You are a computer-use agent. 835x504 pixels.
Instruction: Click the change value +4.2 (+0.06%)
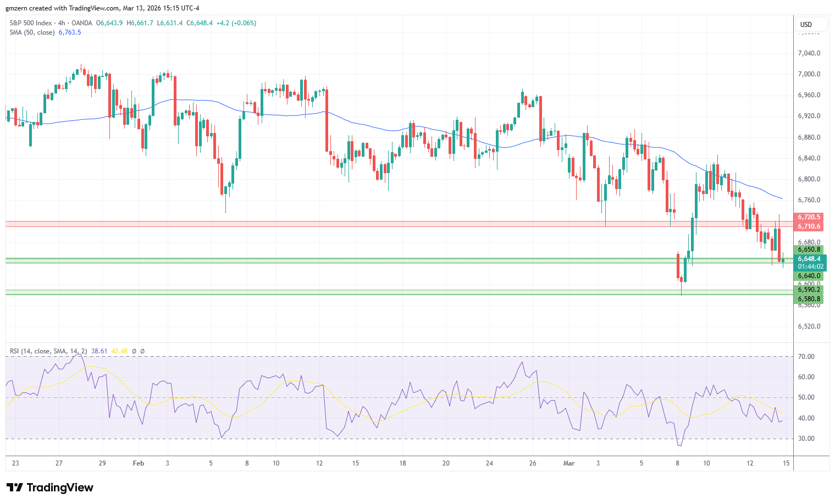tap(236, 23)
